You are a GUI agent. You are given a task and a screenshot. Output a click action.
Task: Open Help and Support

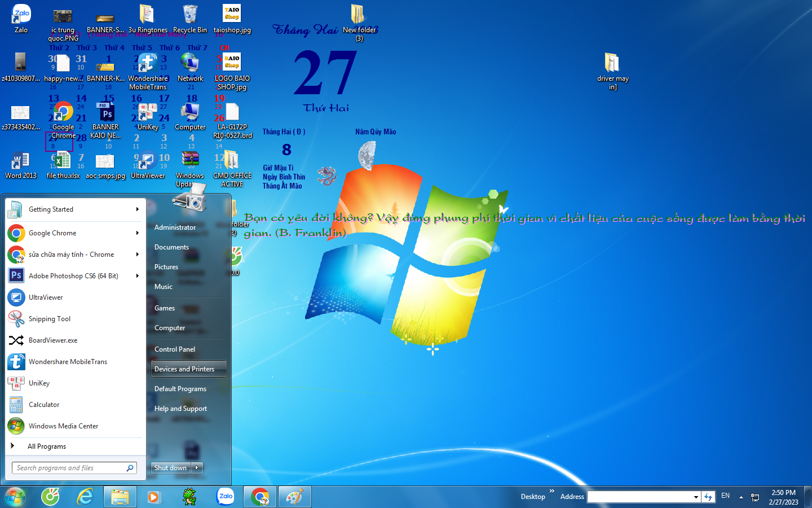(x=188, y=409)
